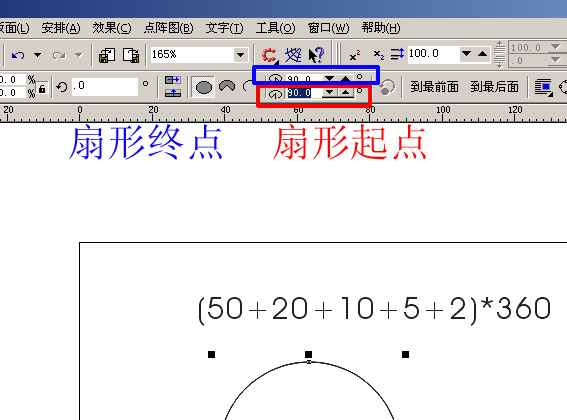Open the 165% zoom level dropdown
This screenshot has height=420, width=567.
pyautogui.click(x=240, y=55)
